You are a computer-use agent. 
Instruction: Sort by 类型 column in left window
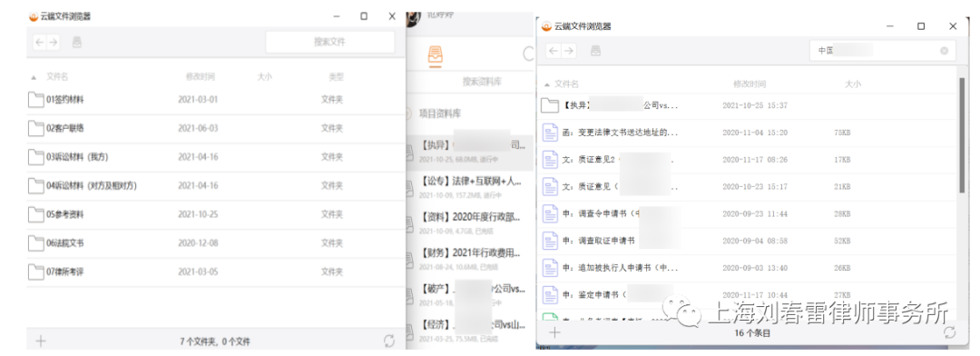tap(337, 77)
